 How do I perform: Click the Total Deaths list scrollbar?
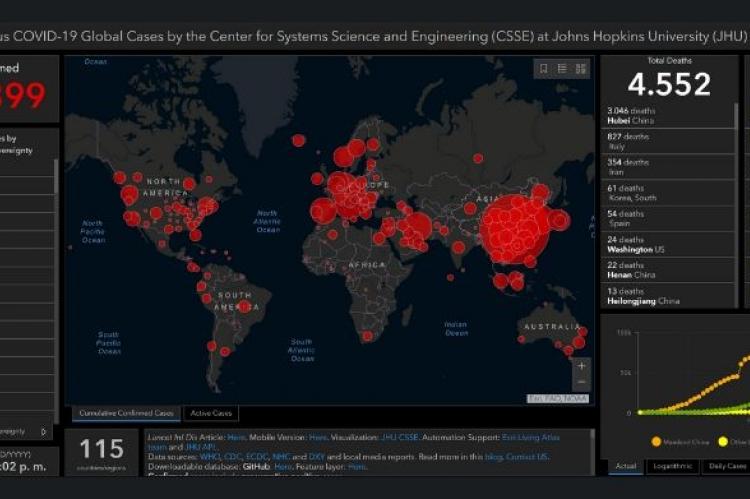tap(736, 116)
